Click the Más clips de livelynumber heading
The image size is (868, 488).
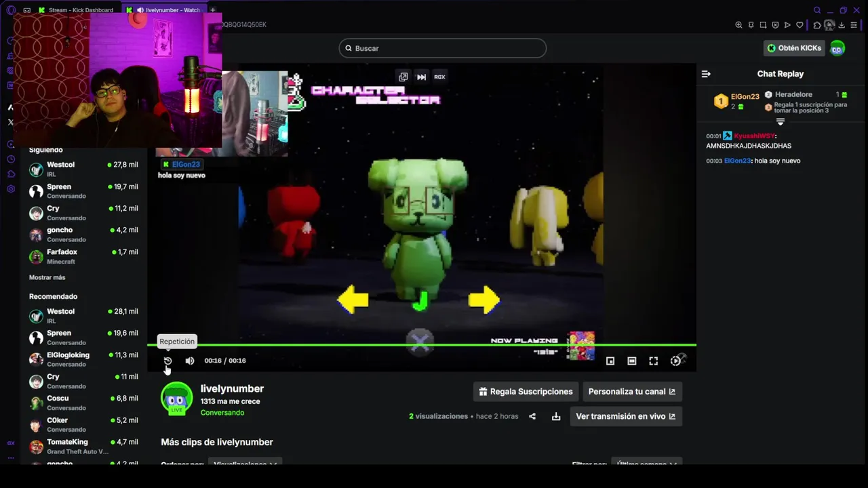pyautogui.click(x=217, y=442)
